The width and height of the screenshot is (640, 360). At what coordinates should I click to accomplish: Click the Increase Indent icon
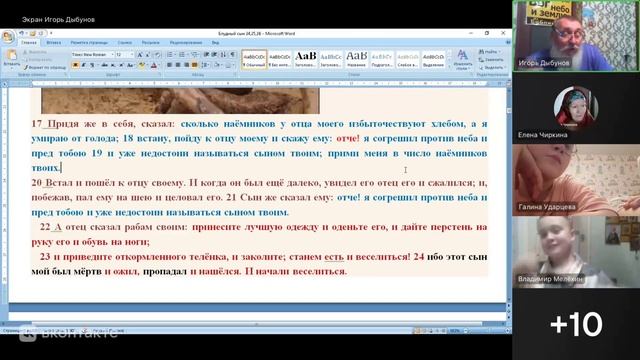pos(214,54)
